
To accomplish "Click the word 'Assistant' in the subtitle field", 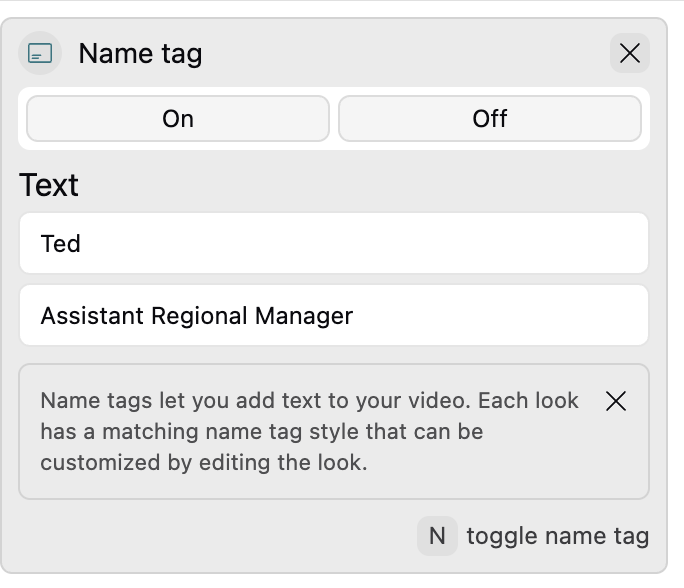I will pos(92,316).
